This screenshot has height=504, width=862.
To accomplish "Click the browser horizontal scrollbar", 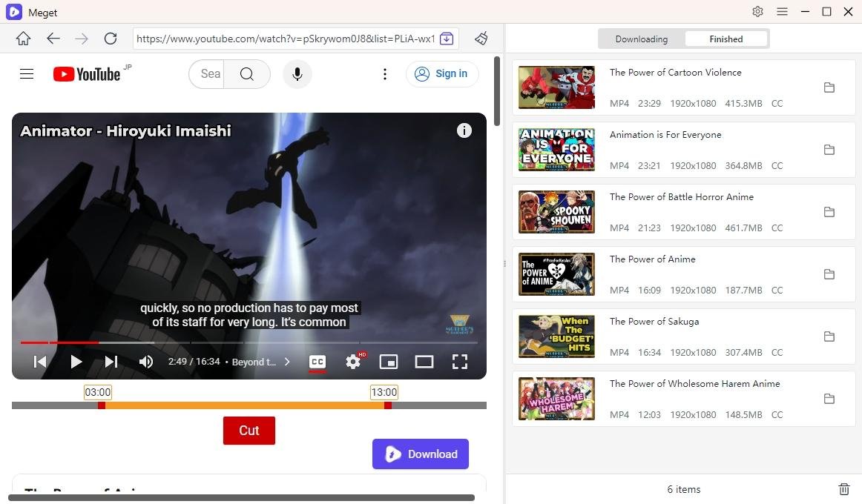I will (x=241, y=497).
